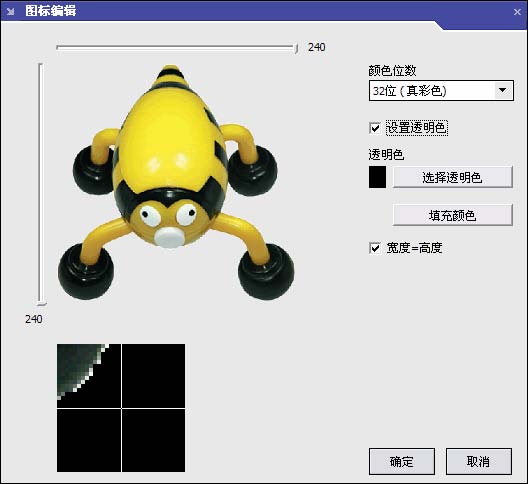Click the 设置透明色 label text
The height and width of the screenshot is (484, 528).
417,128
